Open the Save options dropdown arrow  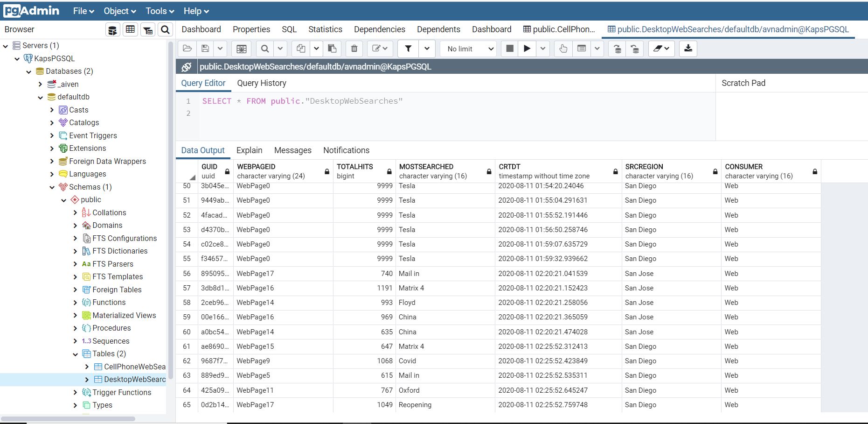pos(220,49)
